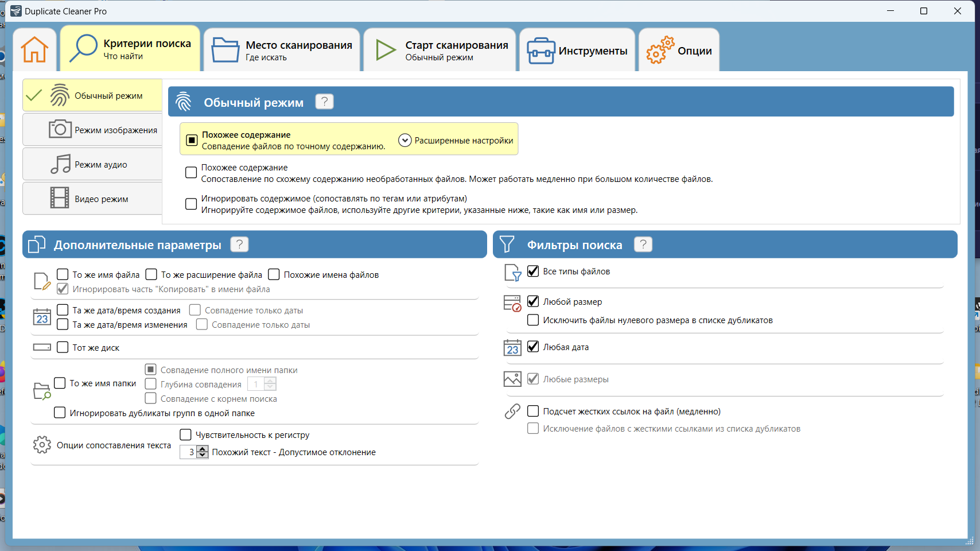This screenshot has width=980, height=551.
Task: Select Режим изображения mode
Action: (92, 130)
